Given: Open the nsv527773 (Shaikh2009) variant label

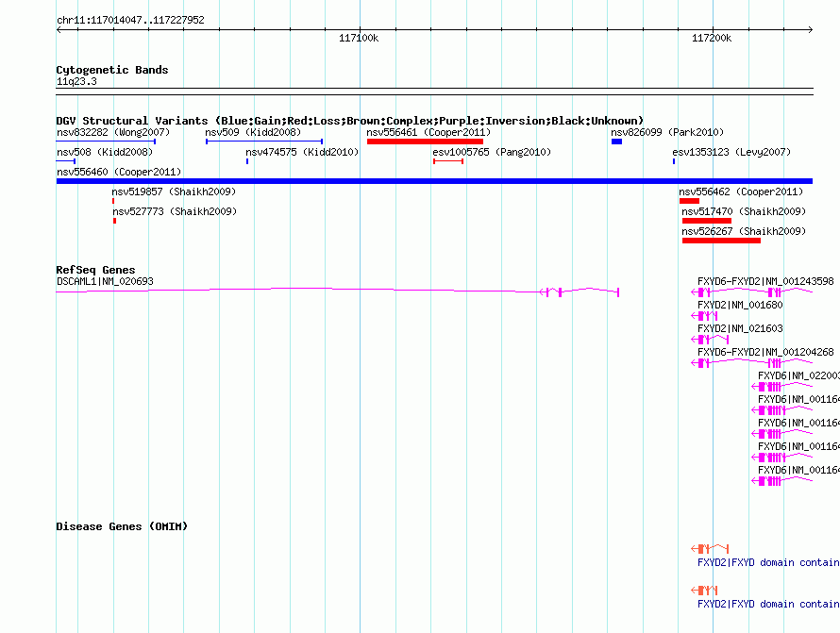Looking at the screenshot, I should (x=175, y=211).
